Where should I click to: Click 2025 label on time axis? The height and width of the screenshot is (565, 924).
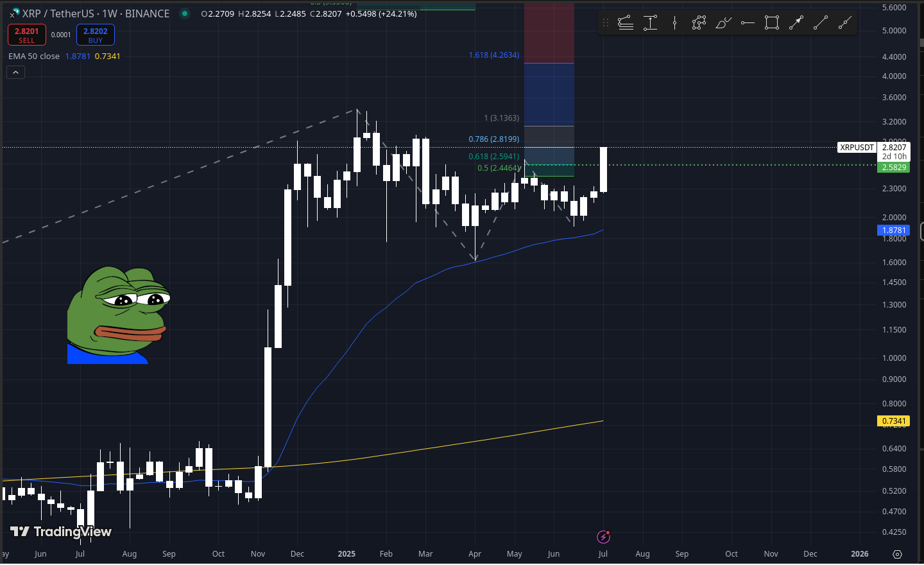coord(346,554)
